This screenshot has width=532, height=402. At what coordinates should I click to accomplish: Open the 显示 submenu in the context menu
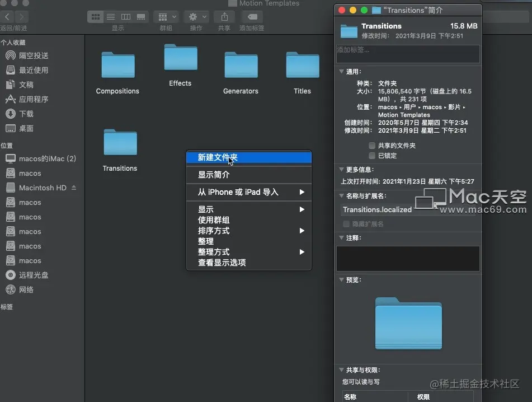[249, 209]
